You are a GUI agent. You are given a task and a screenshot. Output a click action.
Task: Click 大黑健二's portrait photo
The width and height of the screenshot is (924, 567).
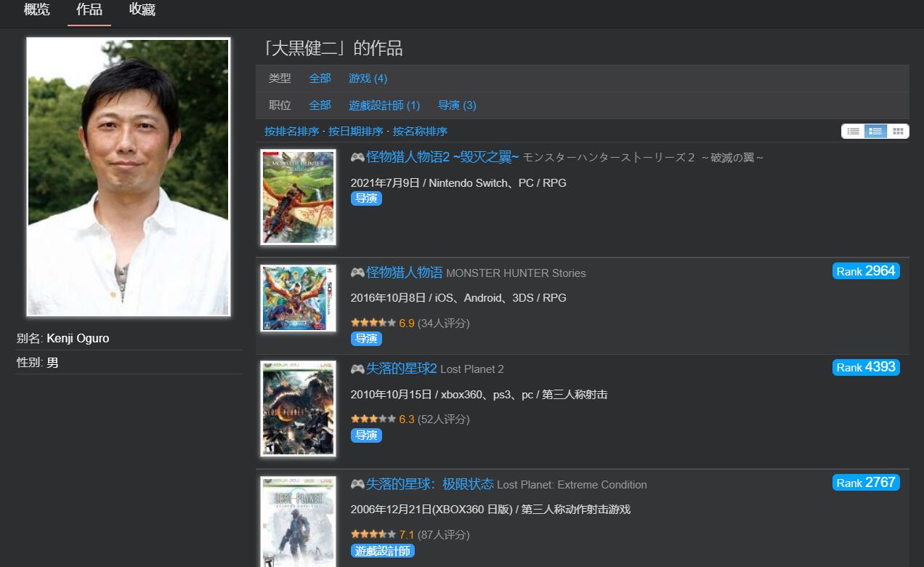click(x=128, y=177)
